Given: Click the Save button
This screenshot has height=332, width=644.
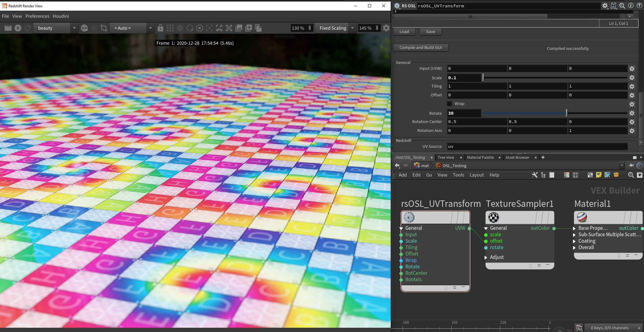Looking at the screenshot, I should (430, 32).
